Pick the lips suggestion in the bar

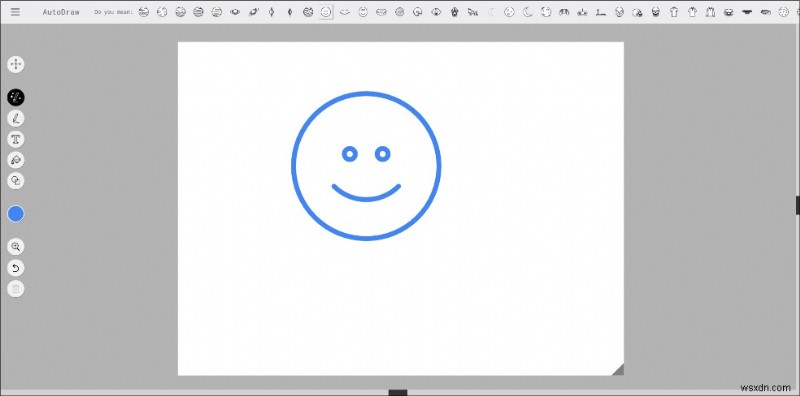coord(344,12)
